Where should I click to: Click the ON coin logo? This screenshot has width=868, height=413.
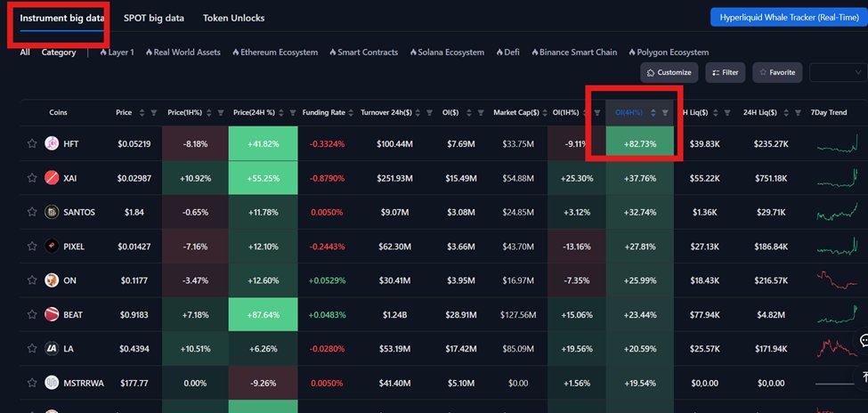tap(52, 280)
